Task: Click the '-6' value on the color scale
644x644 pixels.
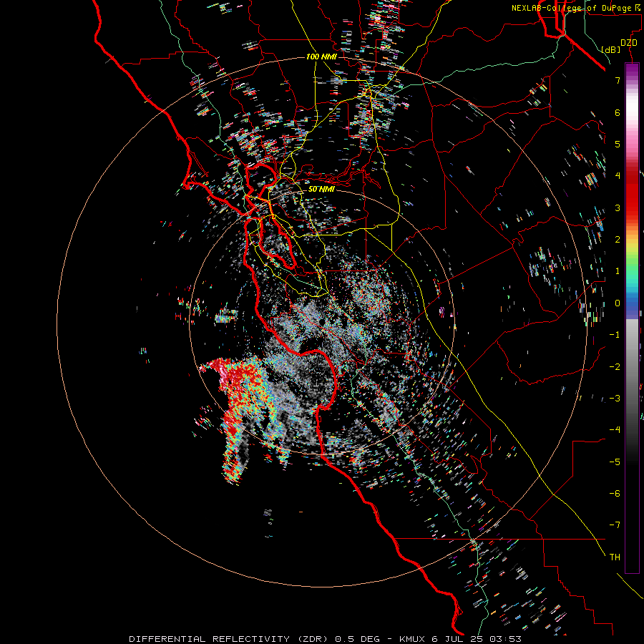Action: 615,493
